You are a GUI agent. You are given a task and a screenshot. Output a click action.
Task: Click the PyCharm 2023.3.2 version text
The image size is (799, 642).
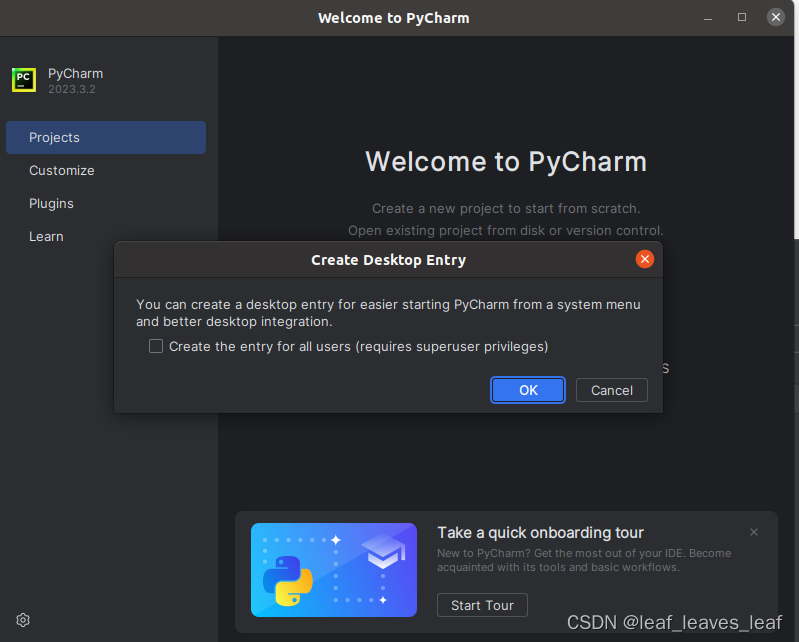click(x=72, y=89)
